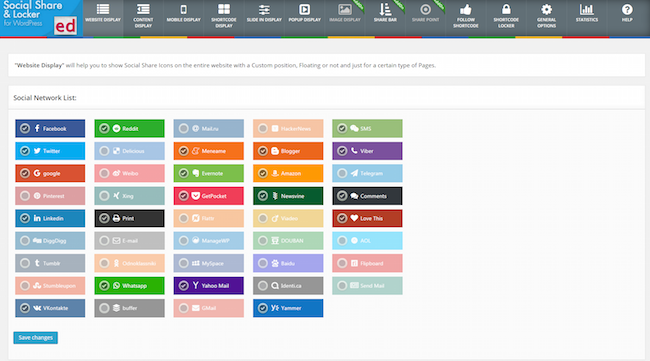
Task: Enable the Pinterest network checkbox
Action: [25, 196]
